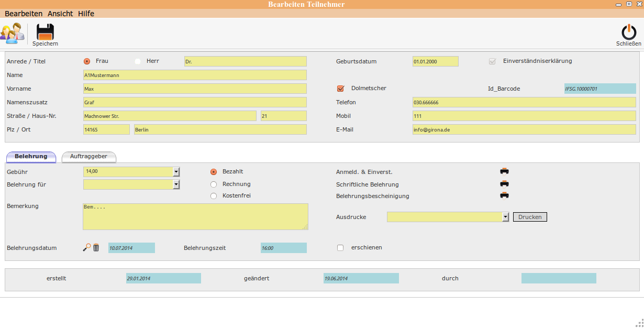Print the Anmeld. & Einverst. document

[x=504, y=171]
